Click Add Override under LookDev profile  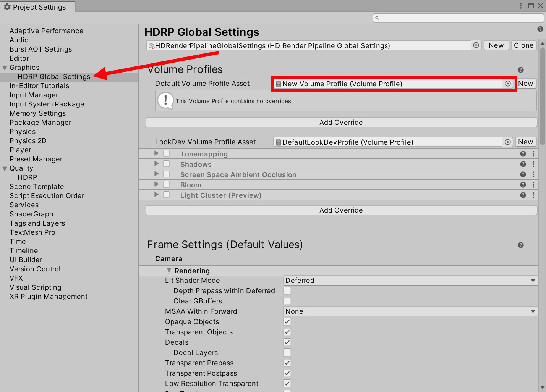coord(341,210)
